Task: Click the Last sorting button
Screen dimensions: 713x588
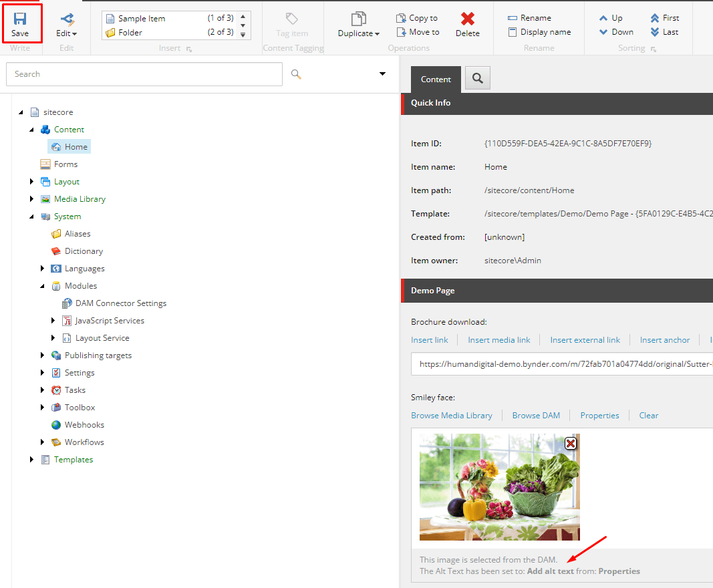Action: [x=664, y=32]
